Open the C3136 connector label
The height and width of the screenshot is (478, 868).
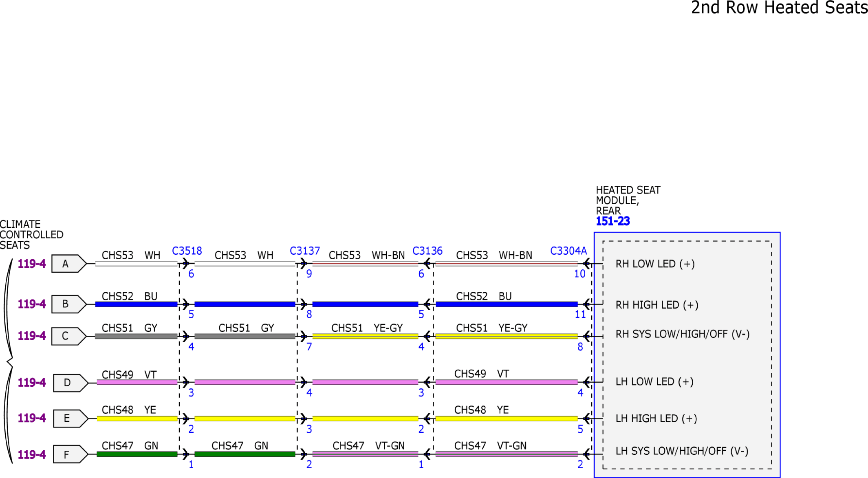pyautogui.click(x=427, y=251)
